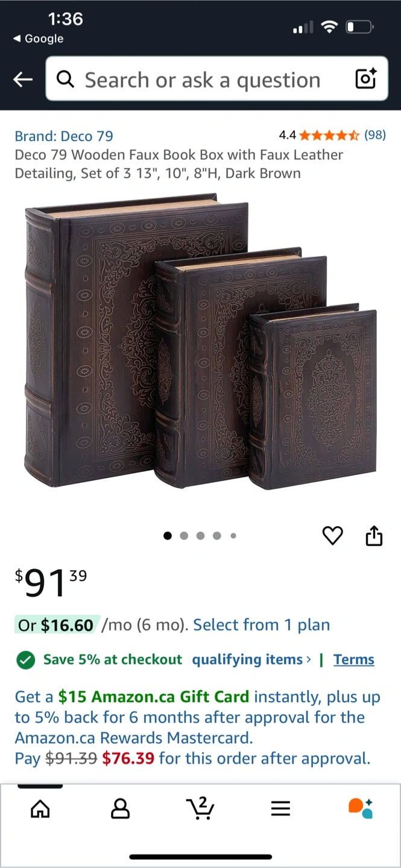The image size is (401, 868).
Task: Go to Home tab in bottom bar
Action: click(x=40, y=809)
